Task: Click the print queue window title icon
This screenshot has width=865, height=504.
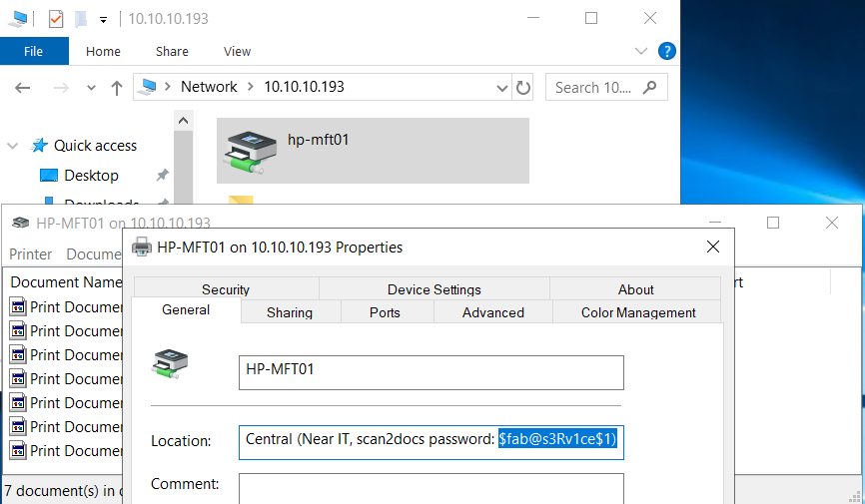Action: [21, 223]
